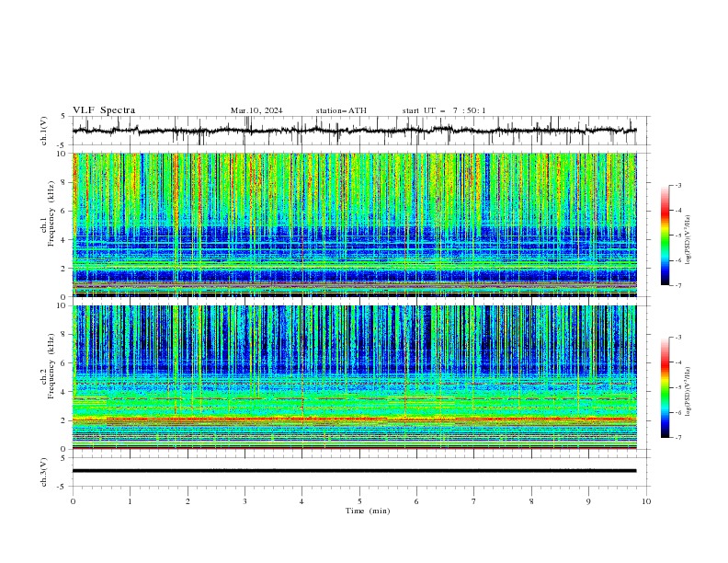This screenshot has height=563, width=728.
Task: Click the lower color bar's log(PSD) label
Action: point(688,392)
